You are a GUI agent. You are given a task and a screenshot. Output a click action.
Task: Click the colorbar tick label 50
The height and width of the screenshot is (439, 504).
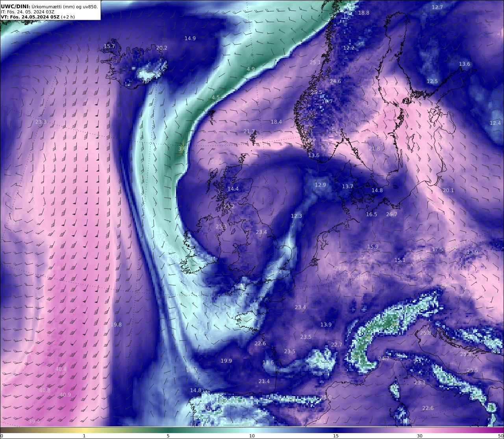(500, 436)
